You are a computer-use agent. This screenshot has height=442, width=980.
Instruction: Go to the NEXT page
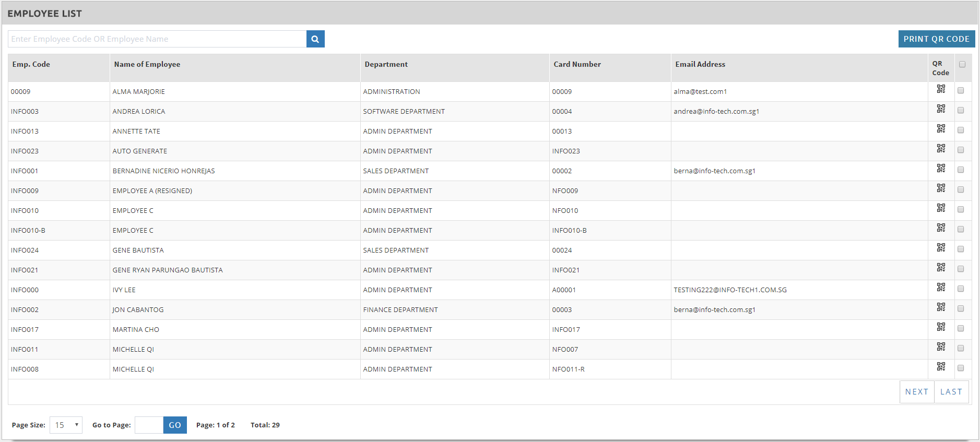916,392
